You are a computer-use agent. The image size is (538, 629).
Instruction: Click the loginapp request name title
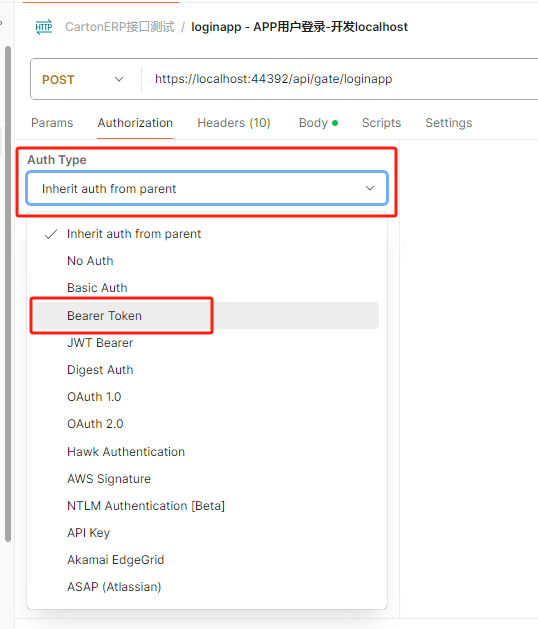pyautogui.click(x=299, y=27)
